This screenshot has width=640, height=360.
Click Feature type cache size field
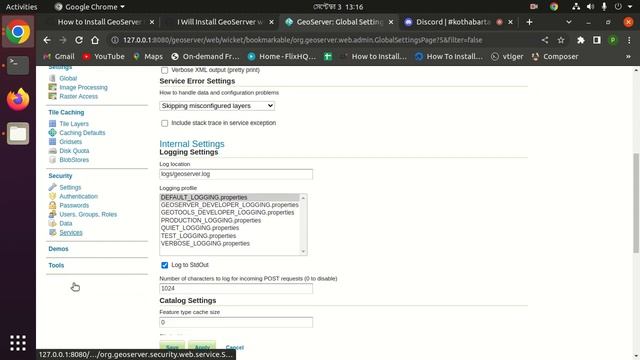pyautogui.click(x=236, y=322)
